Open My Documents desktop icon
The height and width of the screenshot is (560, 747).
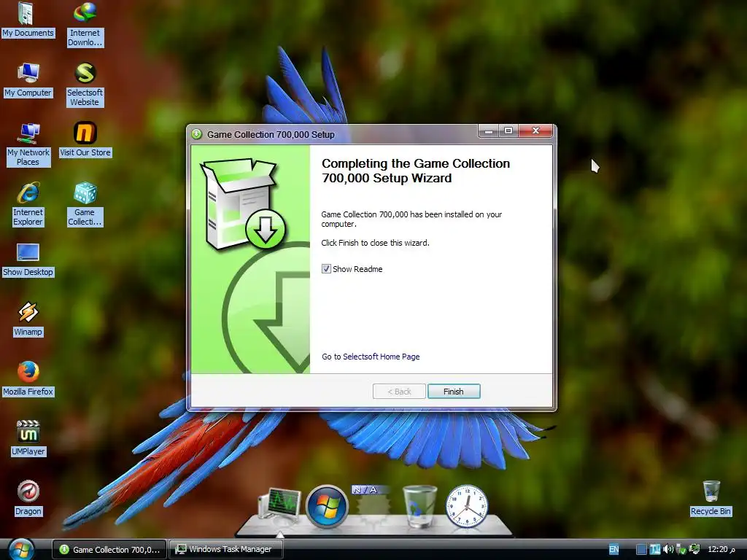[x=28, y=20]
